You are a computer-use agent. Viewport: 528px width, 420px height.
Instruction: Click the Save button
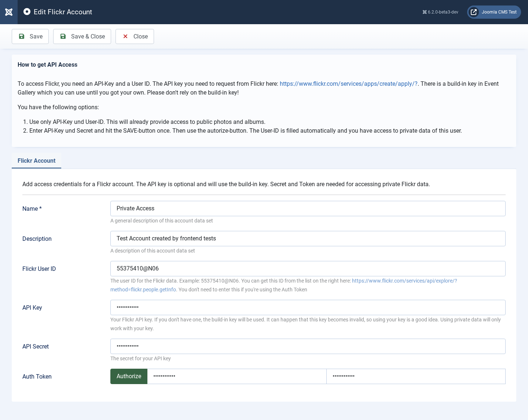30,36
